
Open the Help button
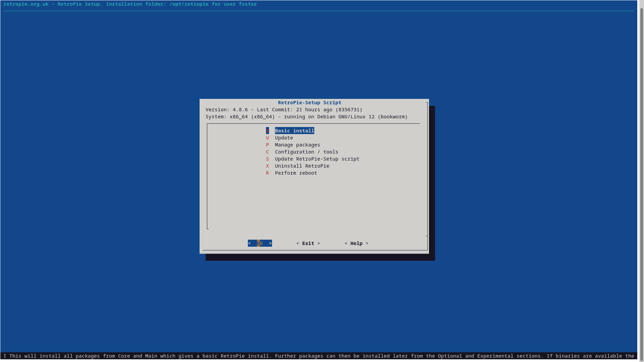tap(357, 243)
